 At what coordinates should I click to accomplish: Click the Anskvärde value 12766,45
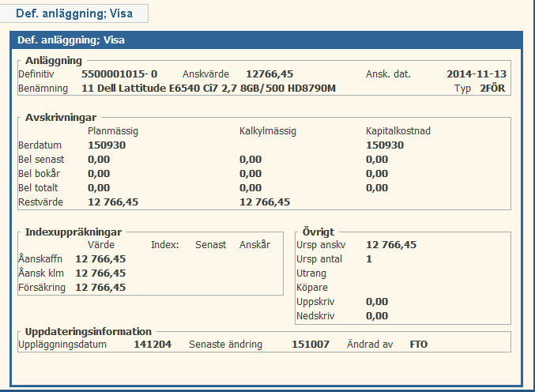pyautogui.click(x=269, y=74)
